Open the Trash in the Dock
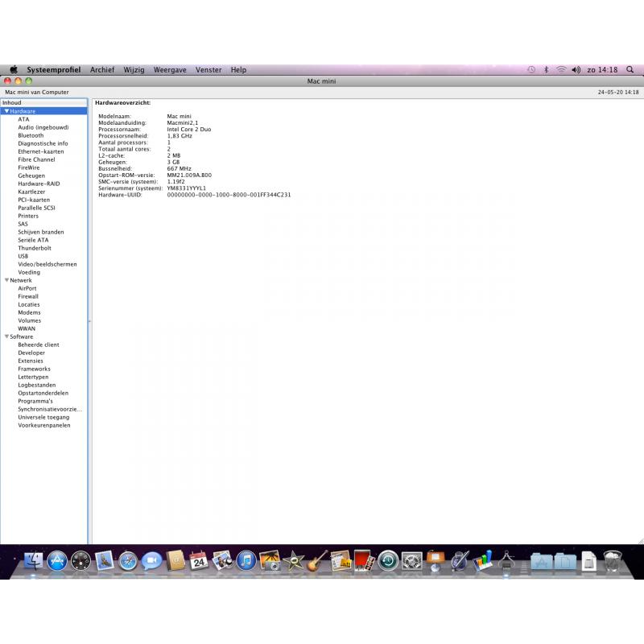This screenshot has width=644, height=644. pyautogui.click(x=613, y=561)
